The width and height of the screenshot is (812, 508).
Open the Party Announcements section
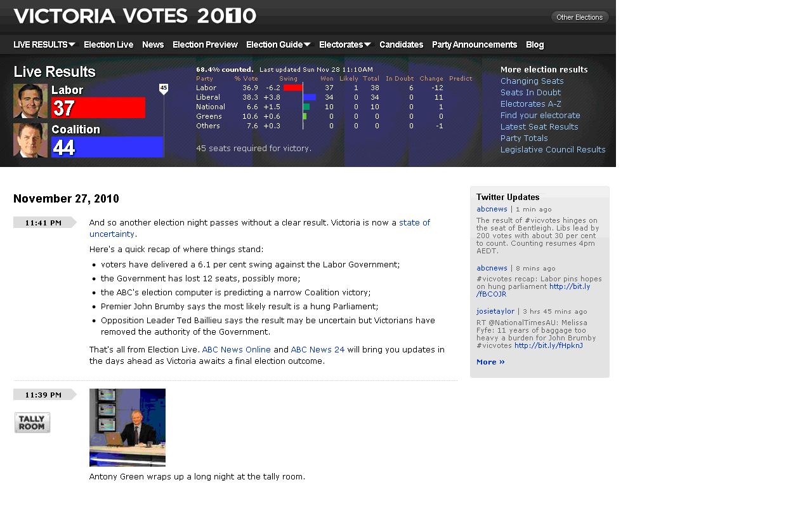475,44
